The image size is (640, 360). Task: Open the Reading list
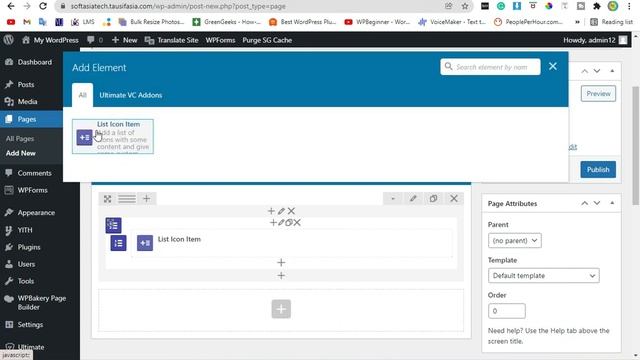611,22
